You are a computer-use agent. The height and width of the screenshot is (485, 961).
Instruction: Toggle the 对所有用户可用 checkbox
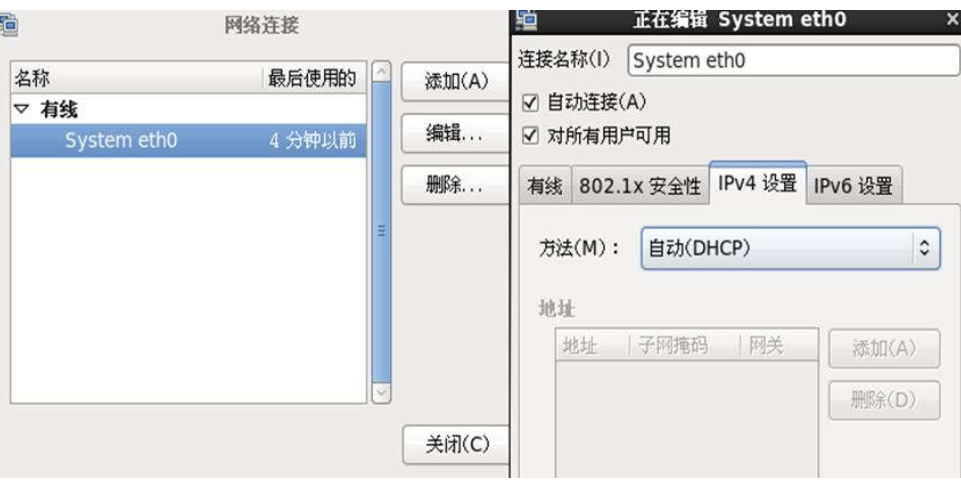pos(530,136)
